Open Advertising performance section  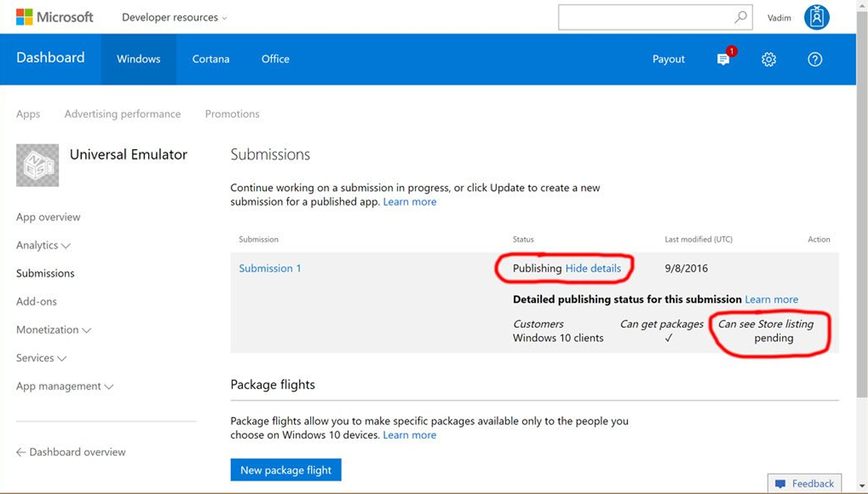123,114
